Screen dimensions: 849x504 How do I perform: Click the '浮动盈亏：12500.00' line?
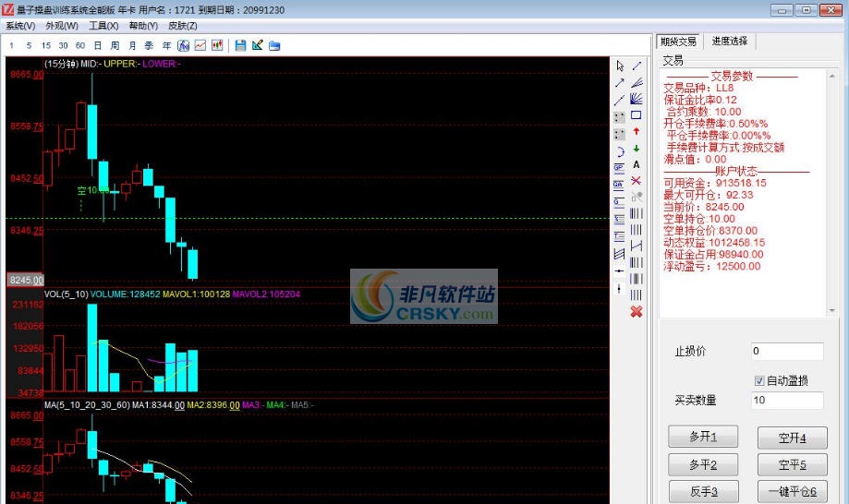pyautogui.click(x=712, y=267)
